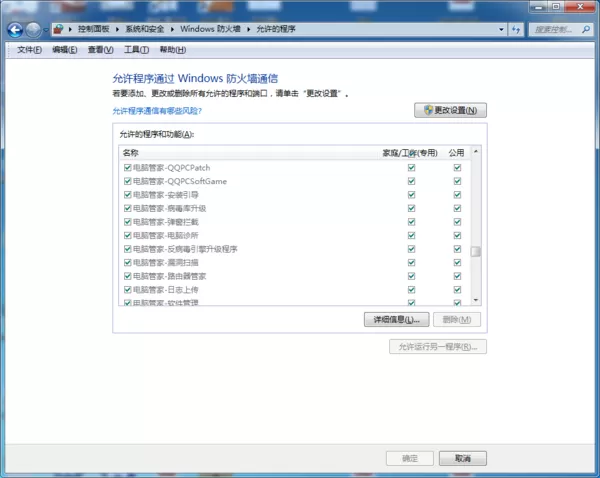Expand the breadcrumb arrow after 系统和安全
600x478 pixels.
coord(172,29)
